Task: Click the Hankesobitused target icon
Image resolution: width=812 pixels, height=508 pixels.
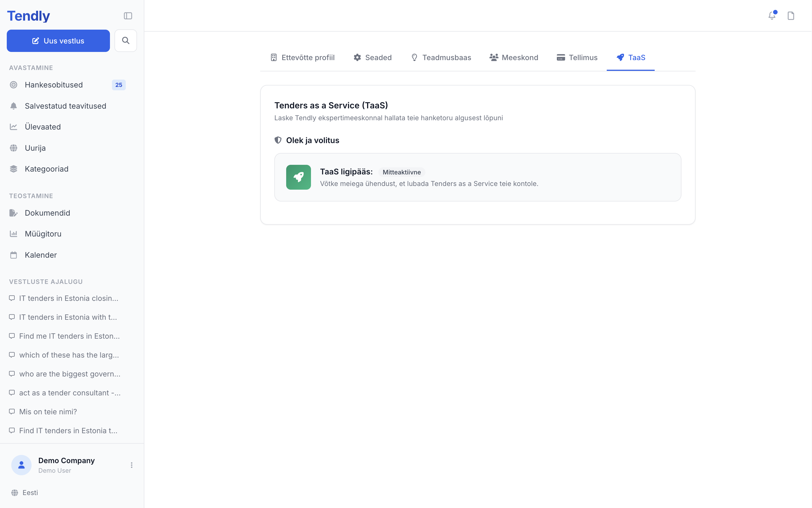Action: click(14, 85)
